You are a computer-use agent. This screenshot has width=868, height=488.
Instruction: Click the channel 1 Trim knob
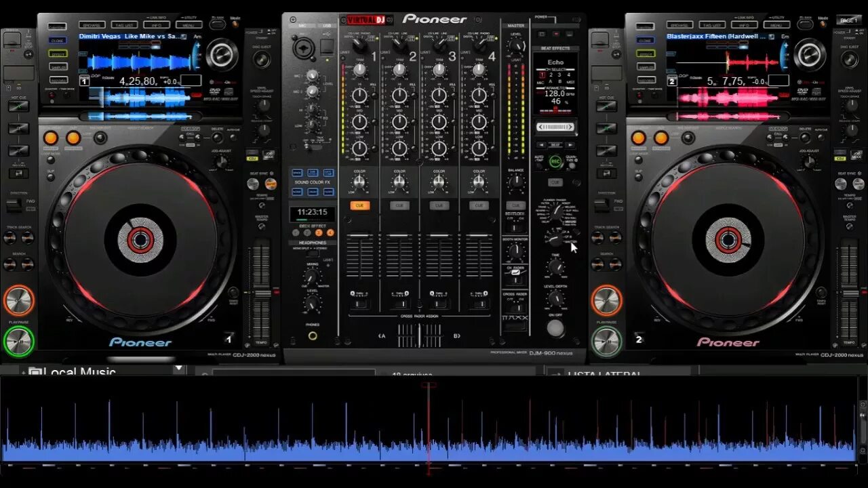pos(359,70)
